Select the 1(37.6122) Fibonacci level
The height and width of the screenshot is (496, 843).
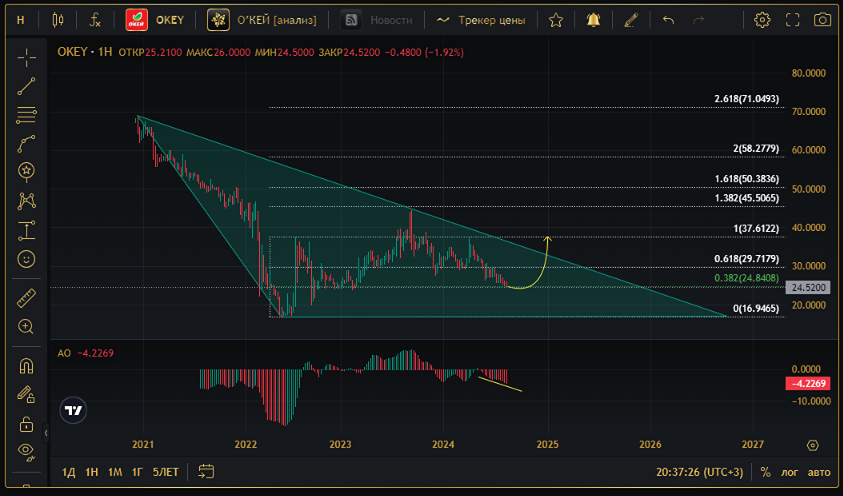click(x=756, y=228)
